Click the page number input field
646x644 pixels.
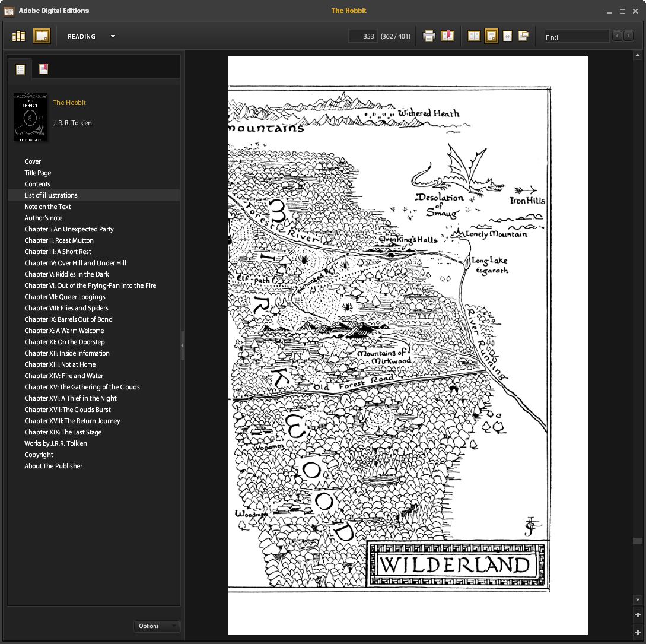pyautogui.click(x=363, y=36)
